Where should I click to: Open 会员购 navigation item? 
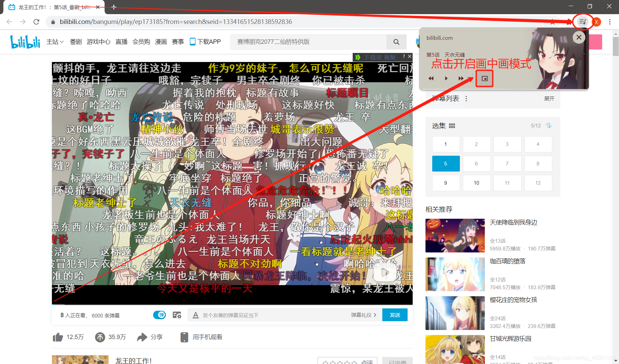point(141,42)
